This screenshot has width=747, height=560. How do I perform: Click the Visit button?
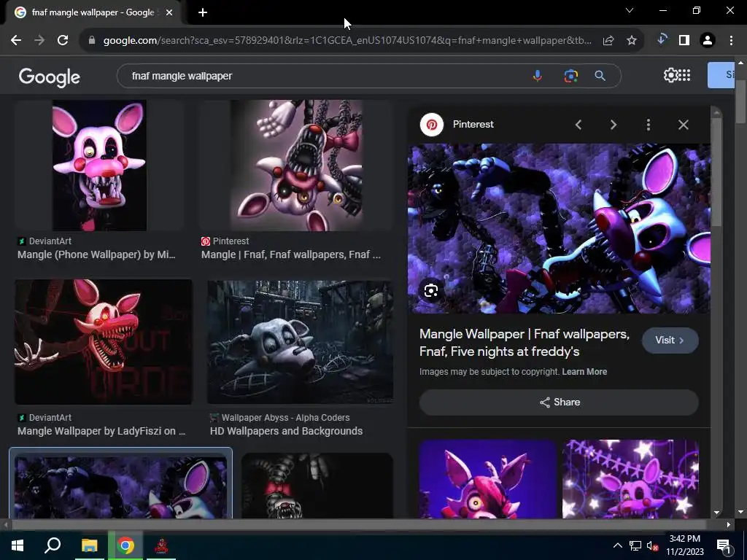pyautogui.click(x=670, y=341)
